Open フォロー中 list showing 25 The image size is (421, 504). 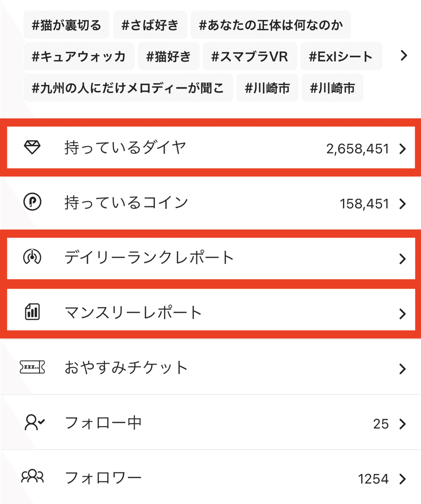click(x=210, y=422)
